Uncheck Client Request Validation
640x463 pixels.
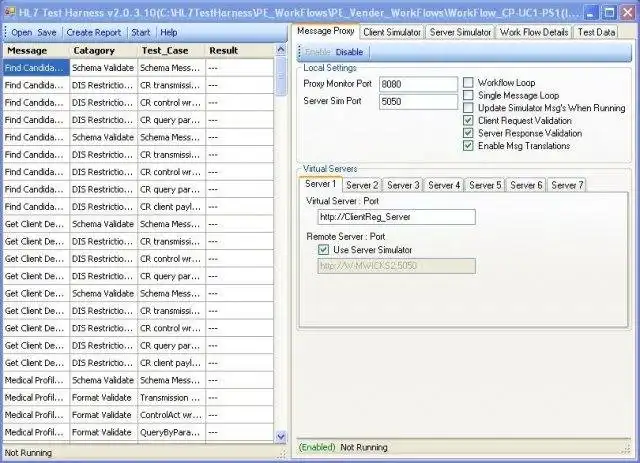468,120
